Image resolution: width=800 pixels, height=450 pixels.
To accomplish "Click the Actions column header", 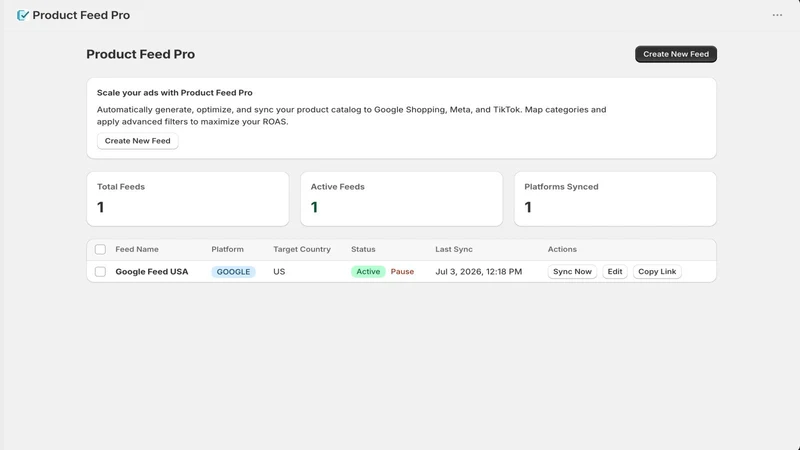I will pos(562,249).
